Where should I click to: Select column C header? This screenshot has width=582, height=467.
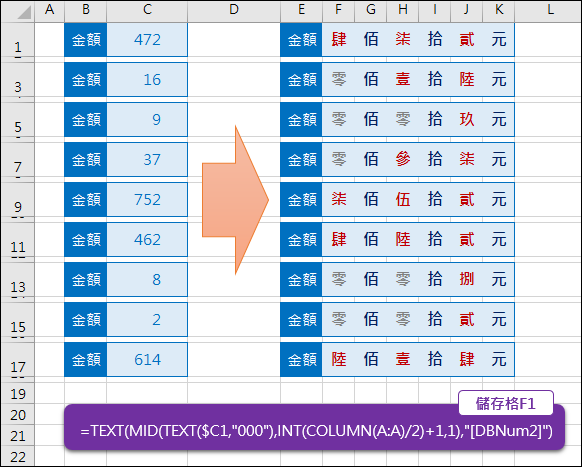147,10
